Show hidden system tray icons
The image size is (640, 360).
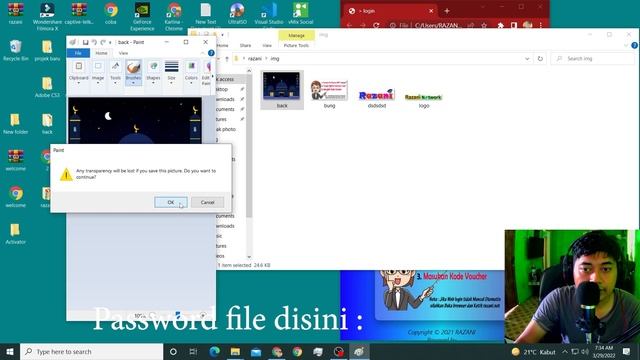coord(565,351)
